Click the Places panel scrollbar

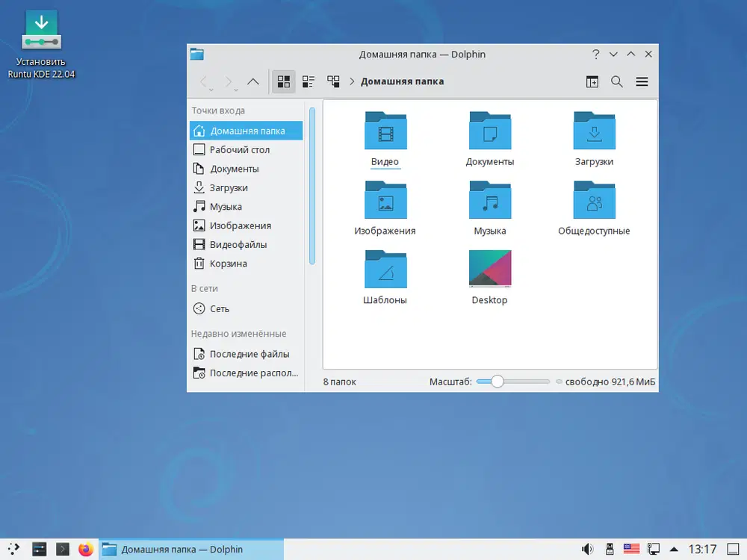312,186
